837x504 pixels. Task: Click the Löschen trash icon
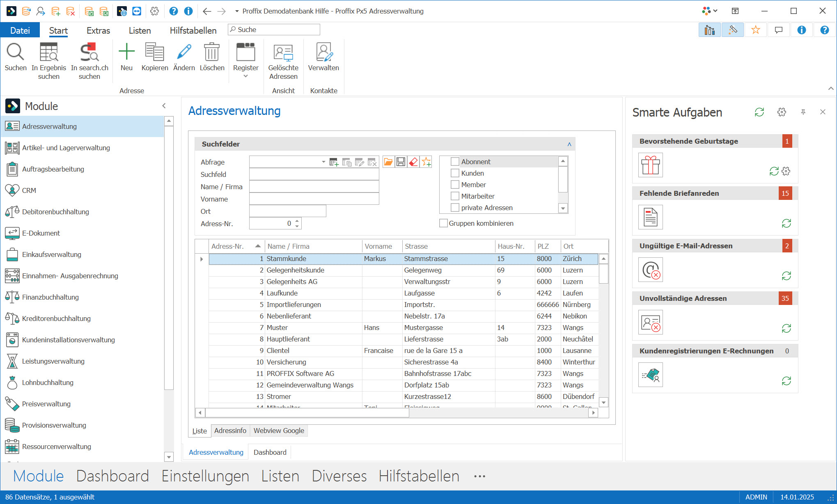click(x=212, y=52)
